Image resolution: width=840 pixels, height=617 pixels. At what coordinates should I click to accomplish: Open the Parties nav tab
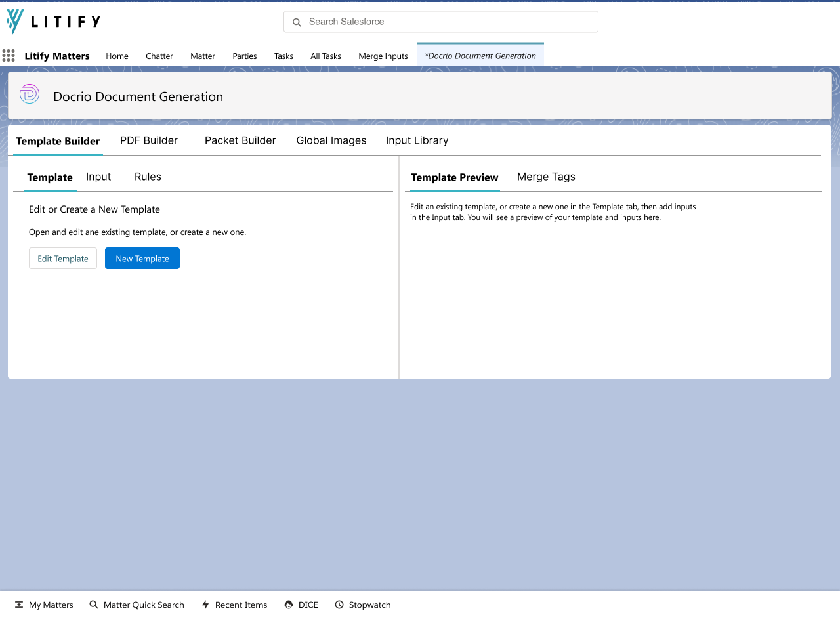(245, 56)
